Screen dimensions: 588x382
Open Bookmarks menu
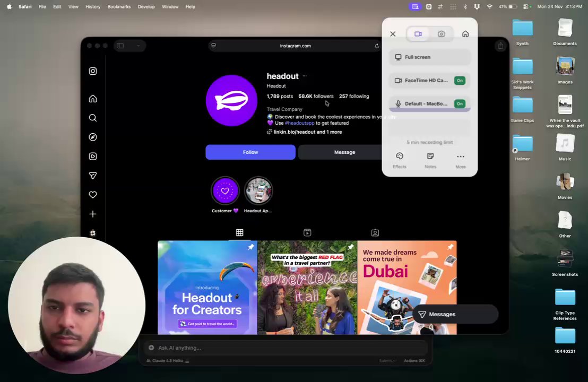tap(119, 7)
